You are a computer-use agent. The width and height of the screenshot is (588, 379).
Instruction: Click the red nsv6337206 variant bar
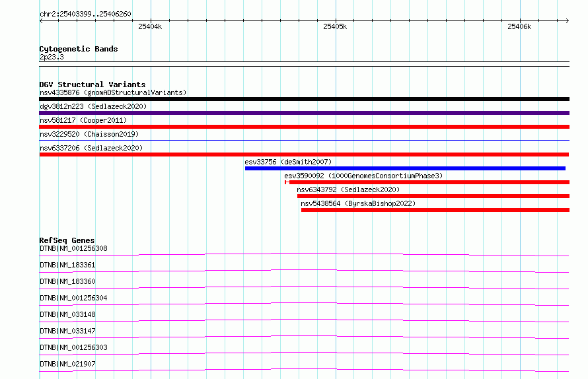304,155
